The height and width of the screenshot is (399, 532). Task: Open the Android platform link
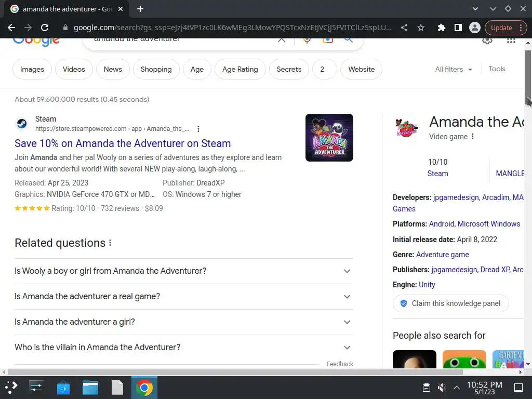(x=442, y=224)
